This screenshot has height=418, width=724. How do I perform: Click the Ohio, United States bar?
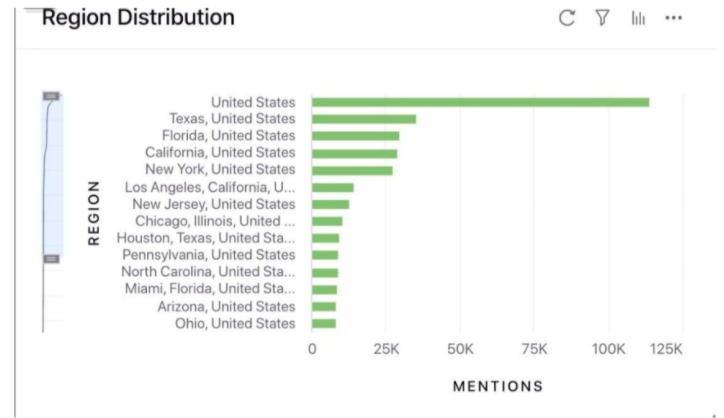click(x=323, y=323)
